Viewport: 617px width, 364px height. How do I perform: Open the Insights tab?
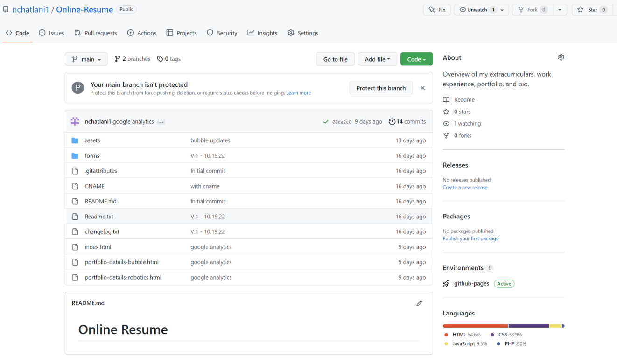click(262, 33)
